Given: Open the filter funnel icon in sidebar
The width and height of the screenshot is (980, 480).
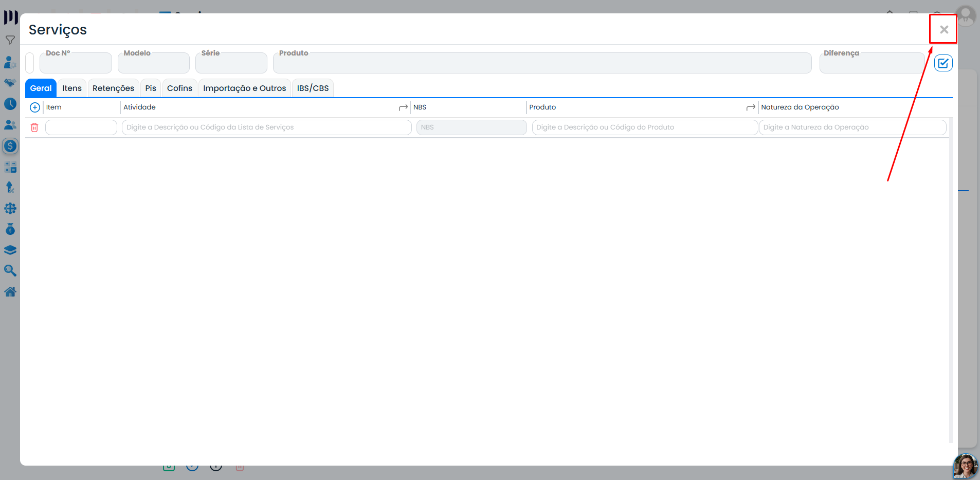Looking at the screenshot, I should pos(10,40).
